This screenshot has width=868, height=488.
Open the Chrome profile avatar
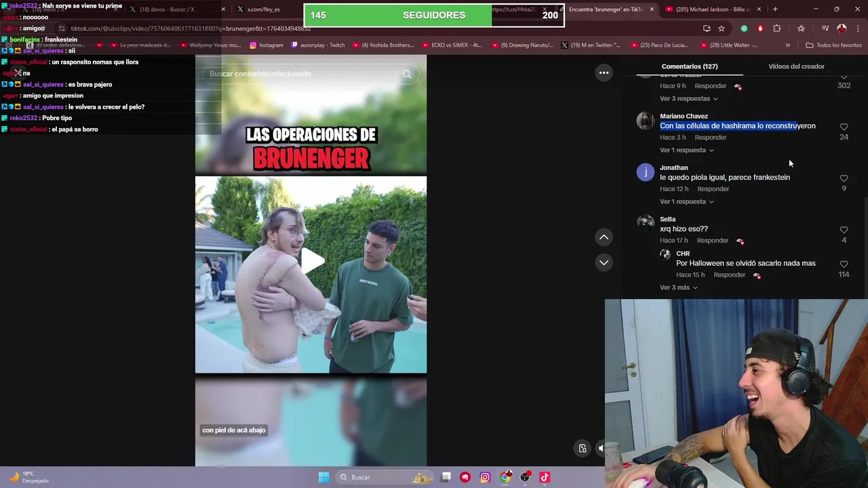click(x=842, y=28)
